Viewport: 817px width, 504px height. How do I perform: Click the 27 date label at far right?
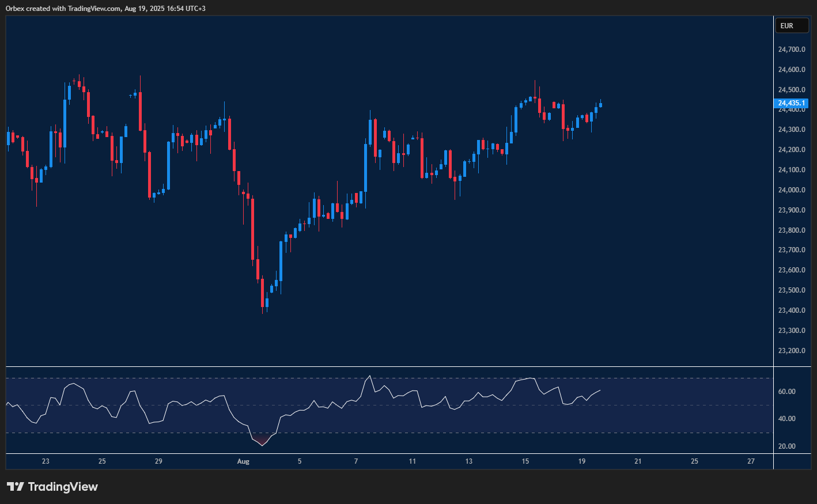pos(751,461)
